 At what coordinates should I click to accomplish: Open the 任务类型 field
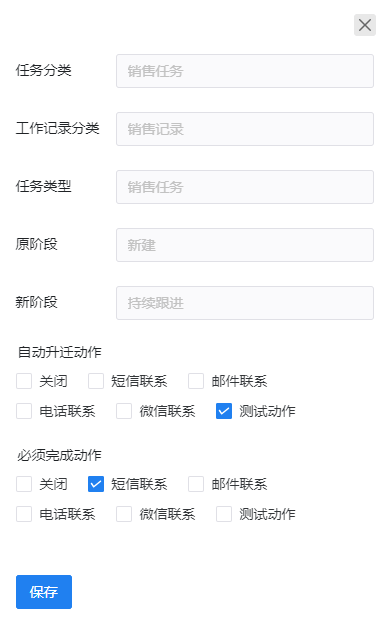click(245, 187)
